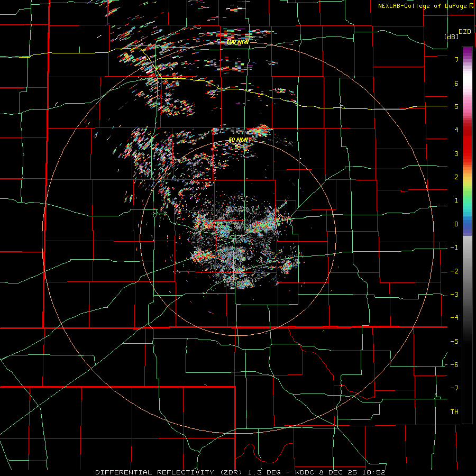
Task: Select the -3 value on the color scale
Action: 454,295
